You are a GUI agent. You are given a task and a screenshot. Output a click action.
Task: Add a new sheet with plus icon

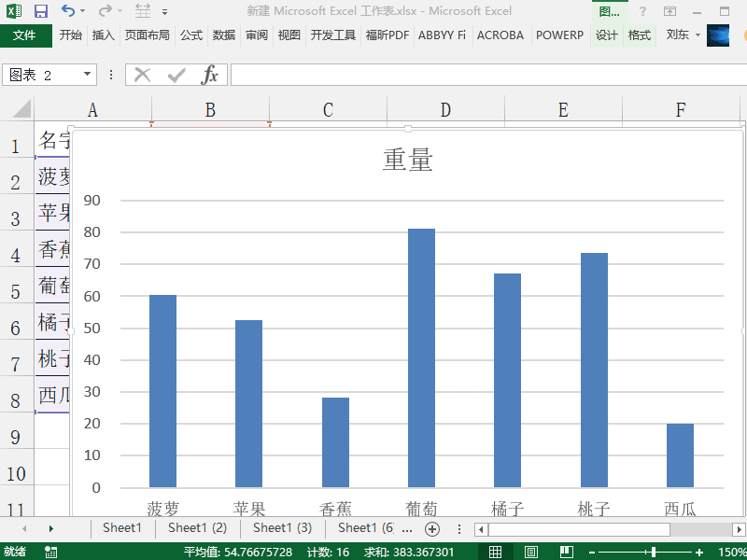click(x=432, y=528)
